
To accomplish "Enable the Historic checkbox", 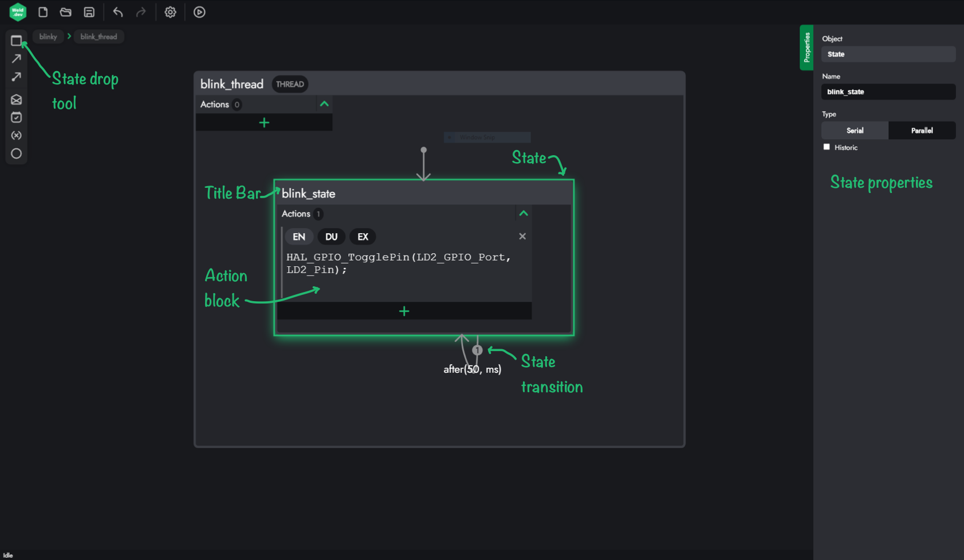I will (827, 147).
